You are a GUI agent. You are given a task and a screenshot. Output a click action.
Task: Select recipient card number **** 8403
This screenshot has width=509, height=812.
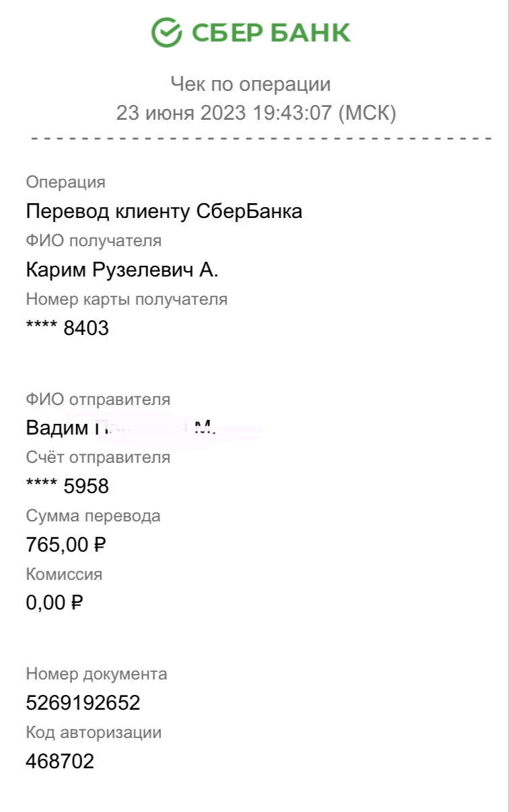pyautogui.click(x=67, y=328)
